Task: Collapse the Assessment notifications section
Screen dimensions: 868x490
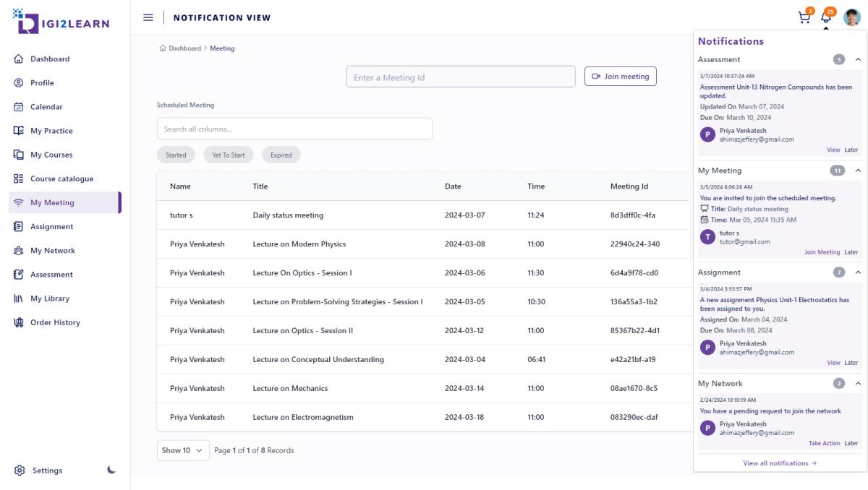Action: coord(858,59)
